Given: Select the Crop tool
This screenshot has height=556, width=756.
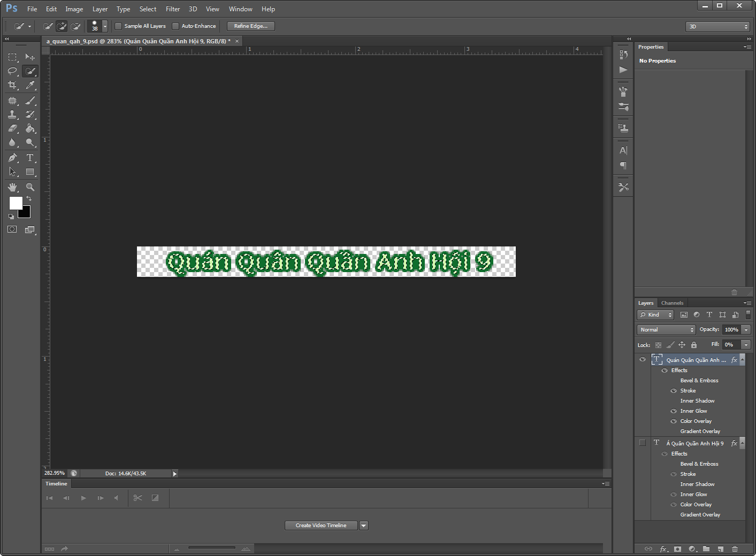Looking at the screenshot, I should point(12,85).
